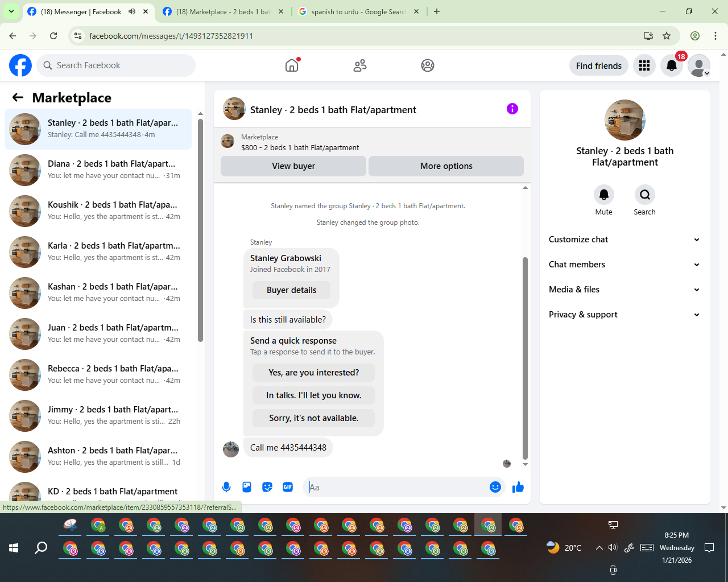
Task: Bookmark this page with star icon
Action: [667, 36]
